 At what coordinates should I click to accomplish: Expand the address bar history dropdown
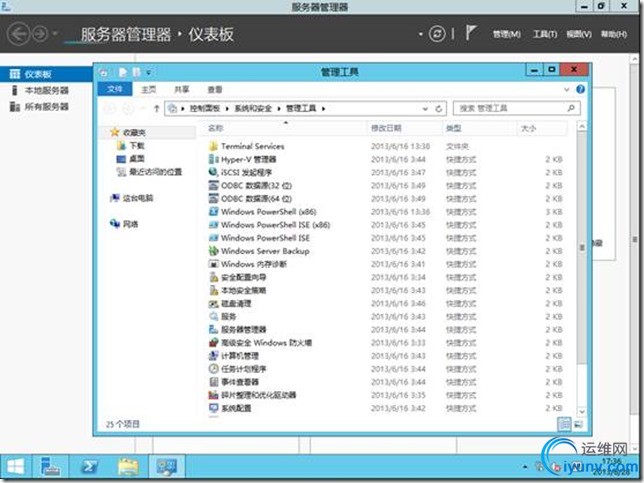[425, 109]
